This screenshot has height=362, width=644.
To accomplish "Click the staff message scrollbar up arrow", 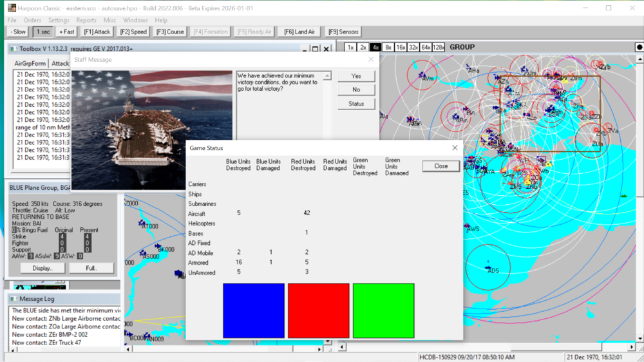I will (327, 75).
